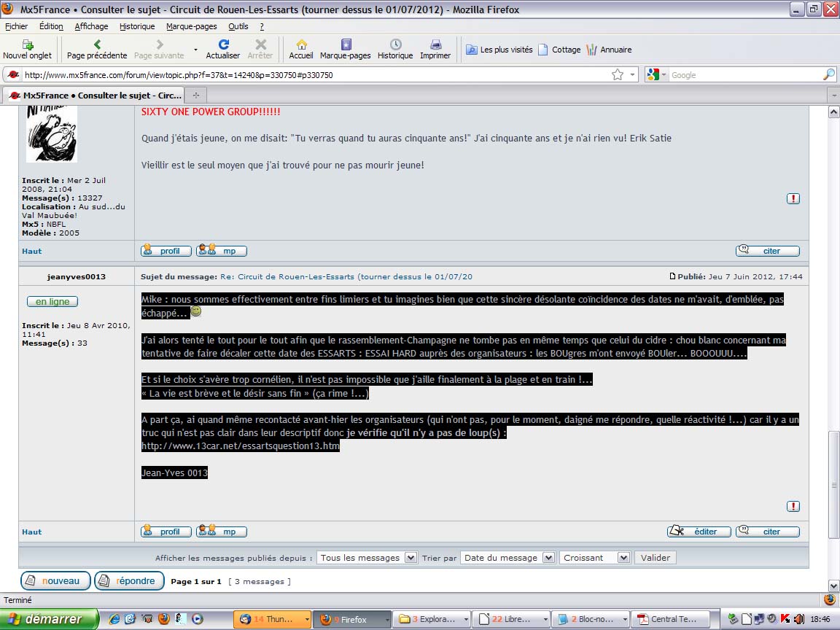This screenshot has width=840, height=630.
Task: Expand the Explorateur taskbar group arrow
Action: (x=466, y=619)
